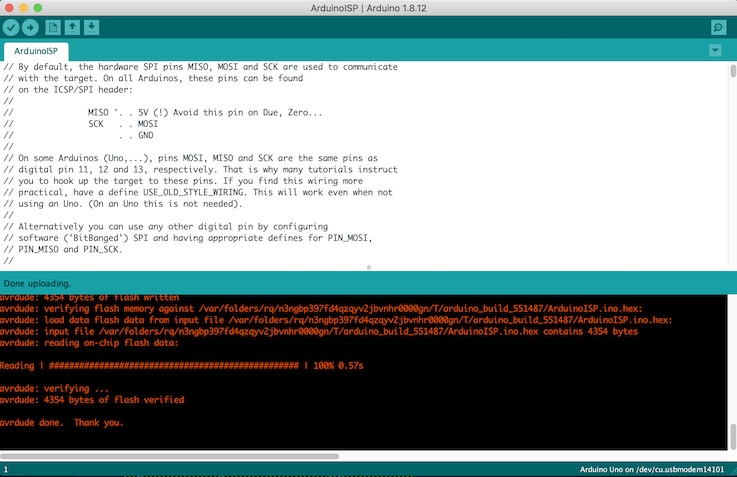Create a new sketch with New icon

point(53,28)
